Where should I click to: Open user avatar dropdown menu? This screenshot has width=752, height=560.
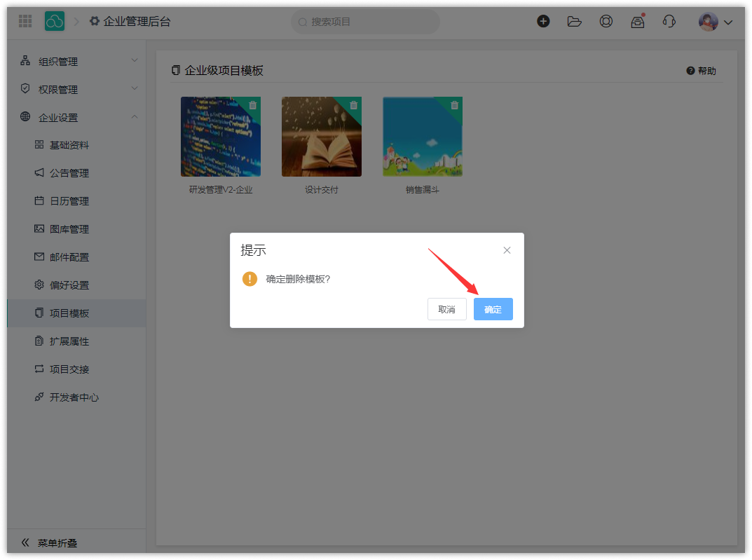[716, 22]
